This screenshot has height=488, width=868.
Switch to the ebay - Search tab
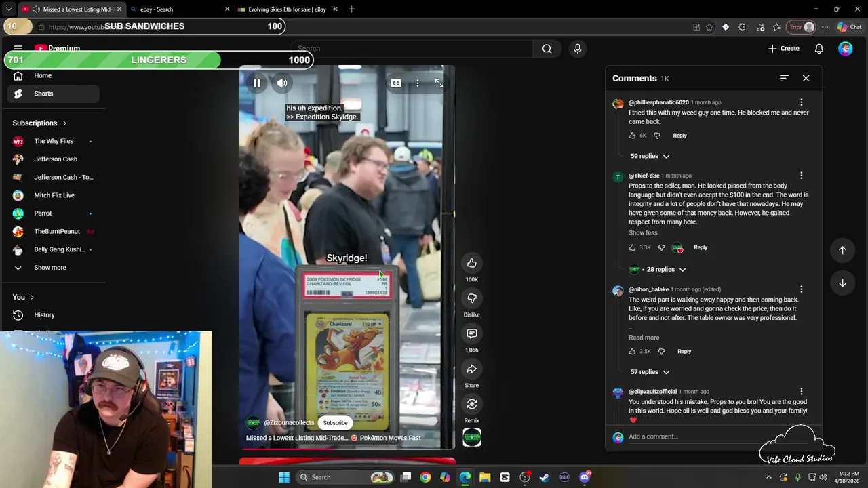coord(180,9)
